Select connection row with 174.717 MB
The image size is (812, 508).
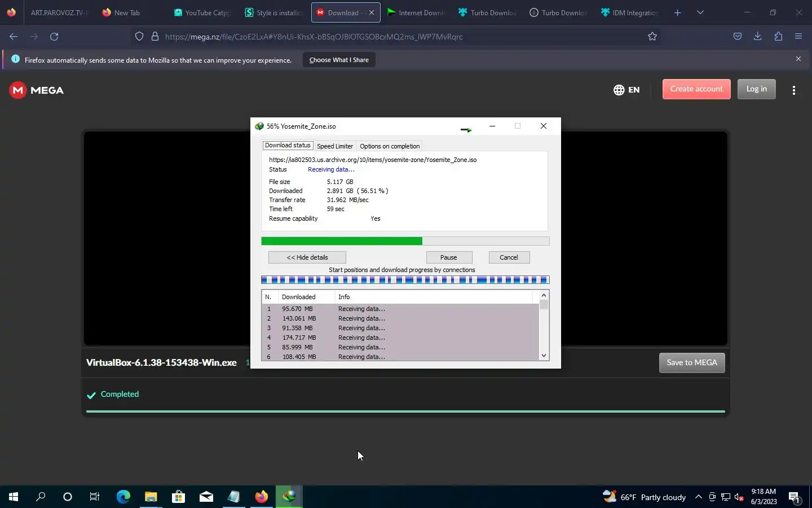(400, 338)
